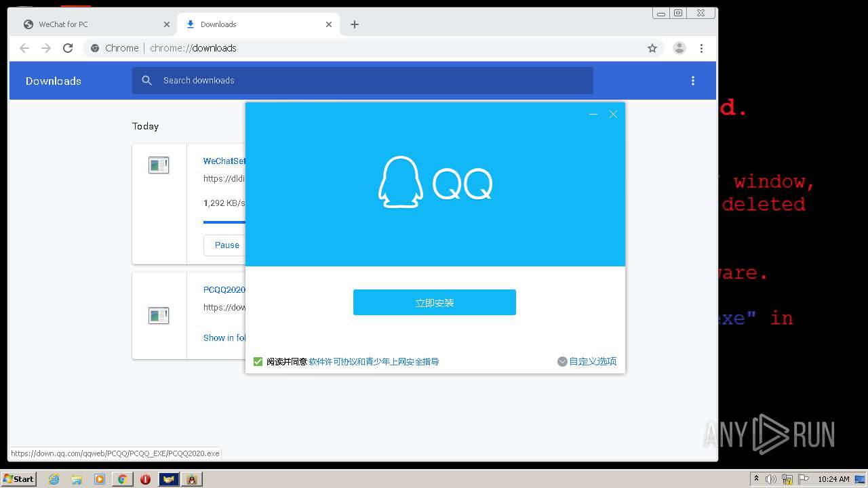This screenshot has width=868, height=488.
Task: Click the chrome://downloads address bar
Action: pos(373,48)
